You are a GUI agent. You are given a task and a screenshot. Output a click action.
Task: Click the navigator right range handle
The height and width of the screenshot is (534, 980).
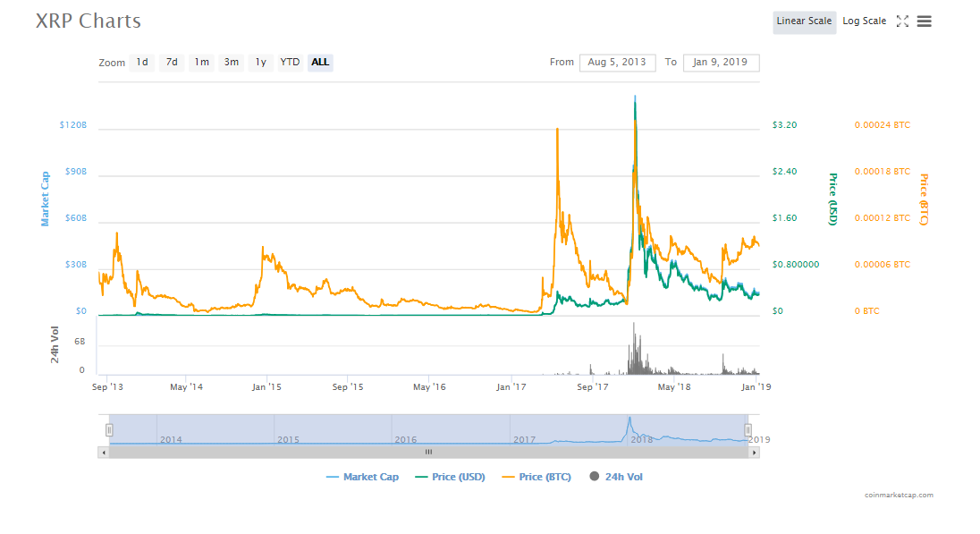point(748,430)
